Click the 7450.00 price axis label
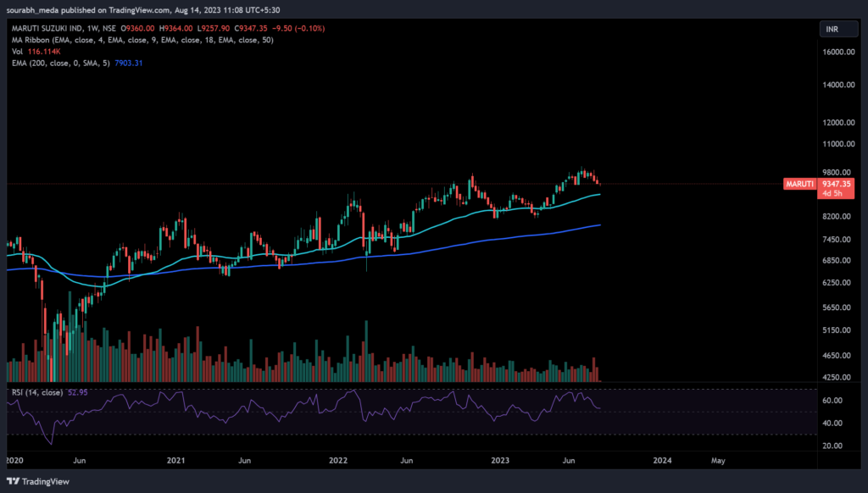The width and height of the screenshot is (868, 493). tap(837, 240)
